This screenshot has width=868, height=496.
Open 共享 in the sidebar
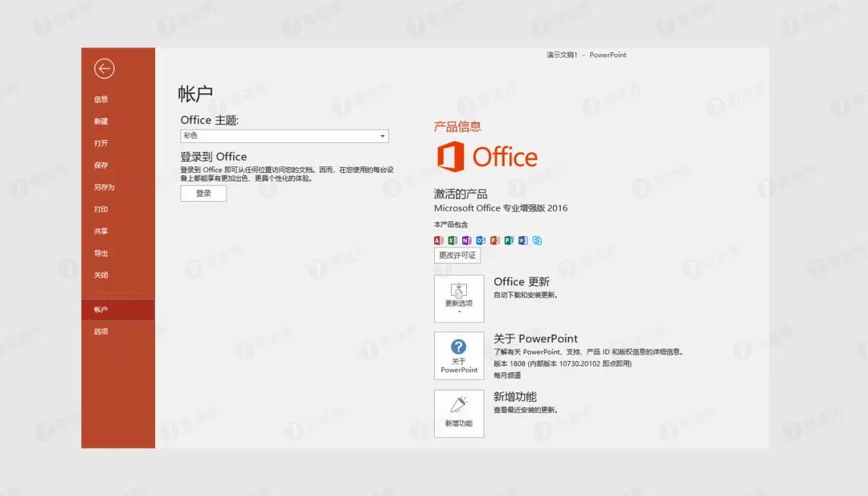100,232
